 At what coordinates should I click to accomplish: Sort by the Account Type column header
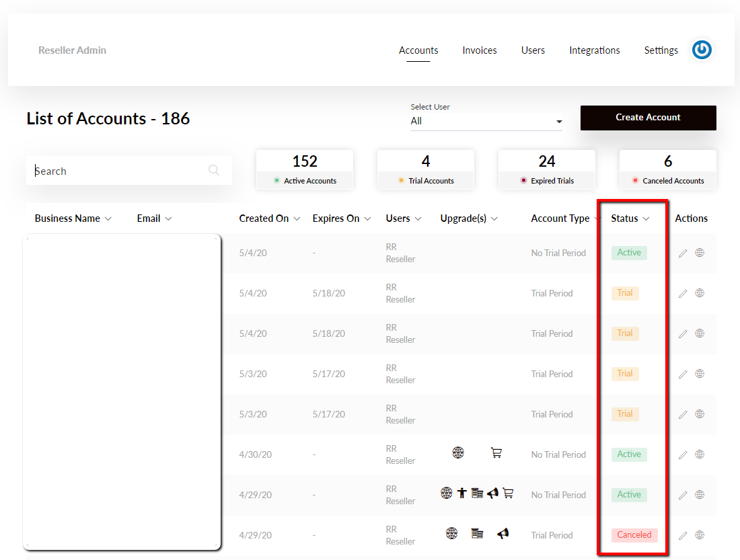tap(560, 218)
